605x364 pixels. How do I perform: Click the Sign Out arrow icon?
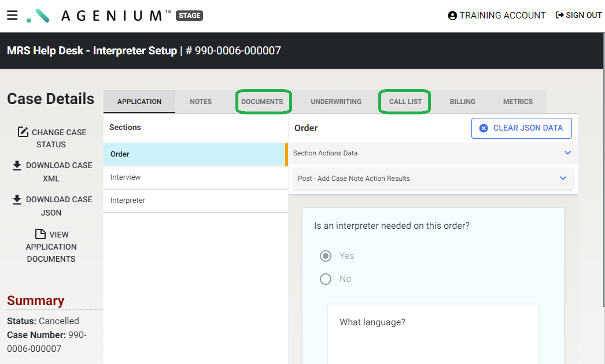click(559, 15)
